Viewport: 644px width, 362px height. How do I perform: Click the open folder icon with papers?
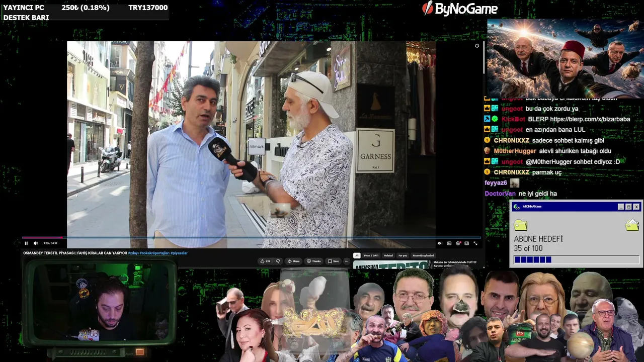(631, 225)
